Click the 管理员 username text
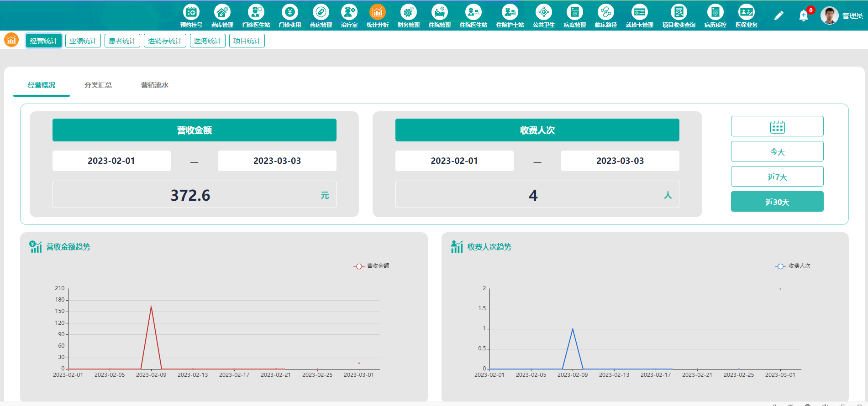 click(x=852, y=16)
